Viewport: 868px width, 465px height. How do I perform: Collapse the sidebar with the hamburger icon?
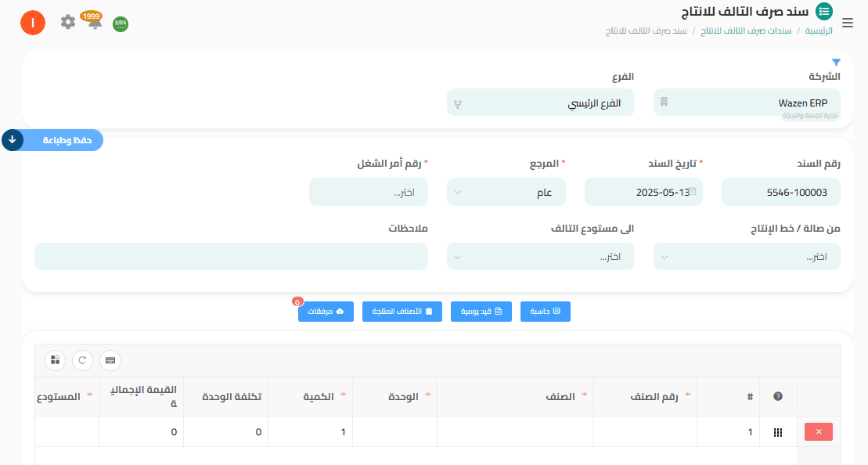click(x=848, y=23)
